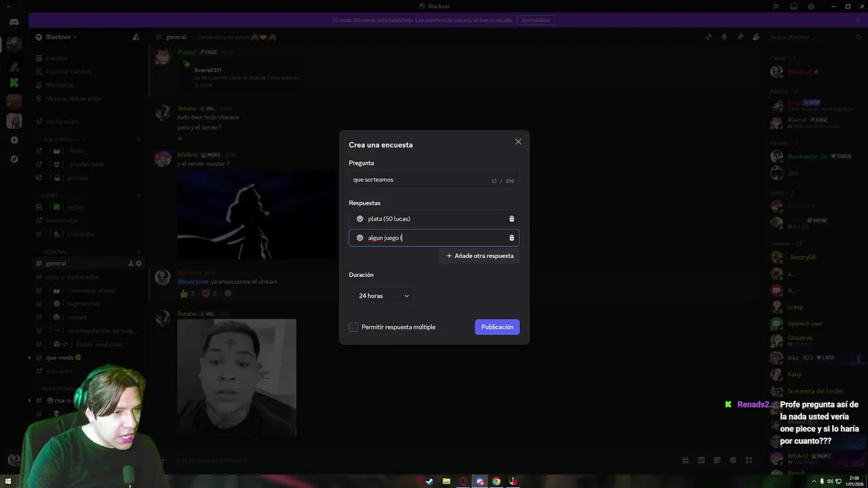Open the Discover servers compass icon
Screen dimensions: 868x488
(14, 159)
